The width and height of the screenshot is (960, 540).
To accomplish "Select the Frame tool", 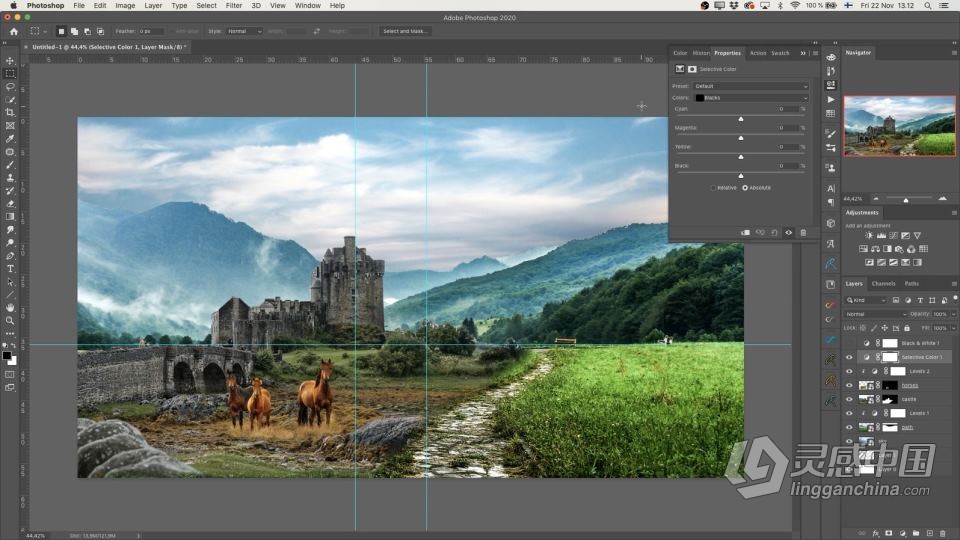I will pyautogui.click(x=10, y=126).
